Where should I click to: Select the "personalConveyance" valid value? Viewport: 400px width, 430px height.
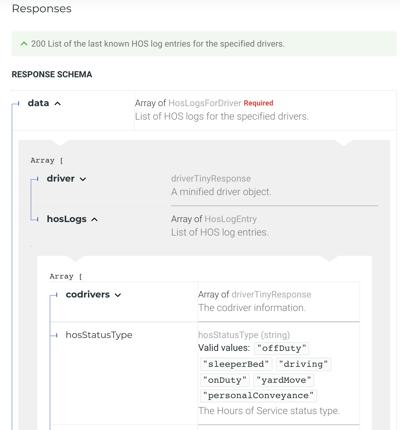[258, 396]
